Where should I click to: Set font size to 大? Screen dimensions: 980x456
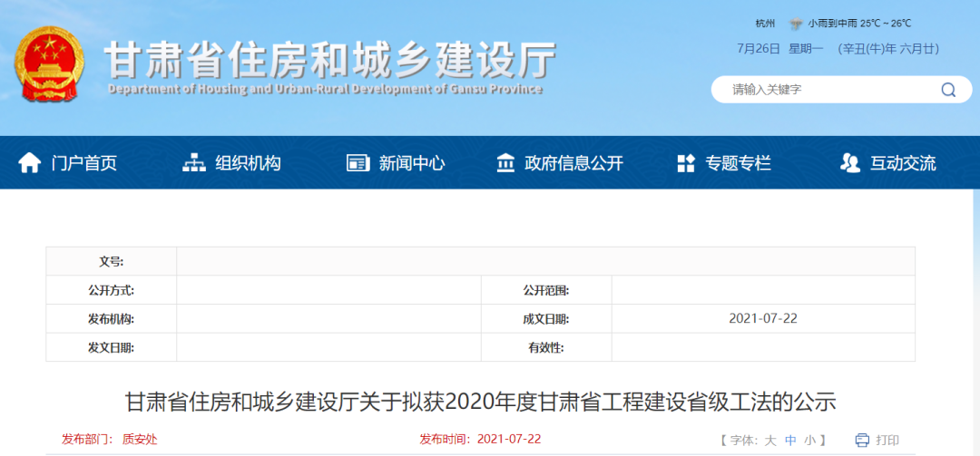769,440
